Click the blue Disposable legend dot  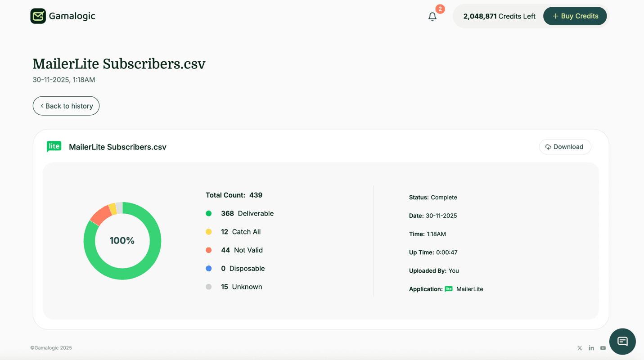(x=209, y=268)
